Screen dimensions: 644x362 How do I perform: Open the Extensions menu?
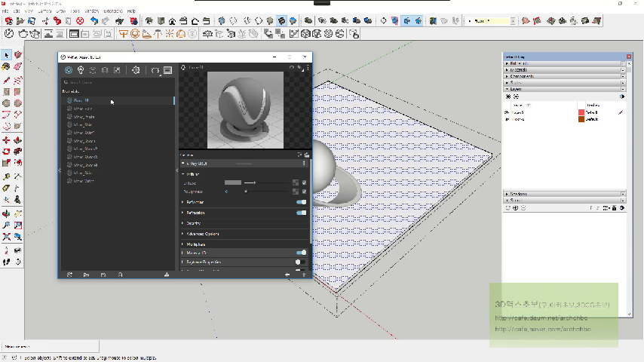click(x=113, y=11)
